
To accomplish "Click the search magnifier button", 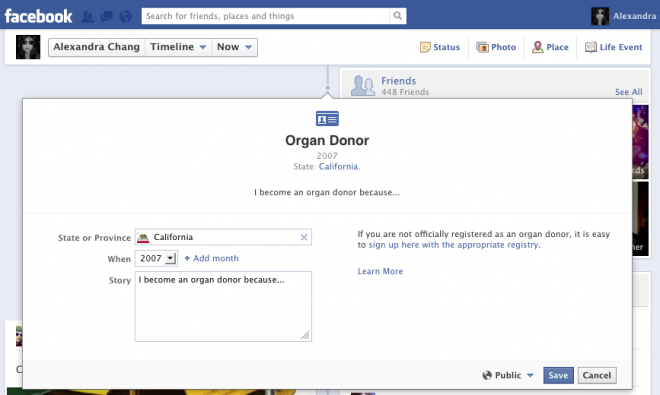I will [397, 16].
